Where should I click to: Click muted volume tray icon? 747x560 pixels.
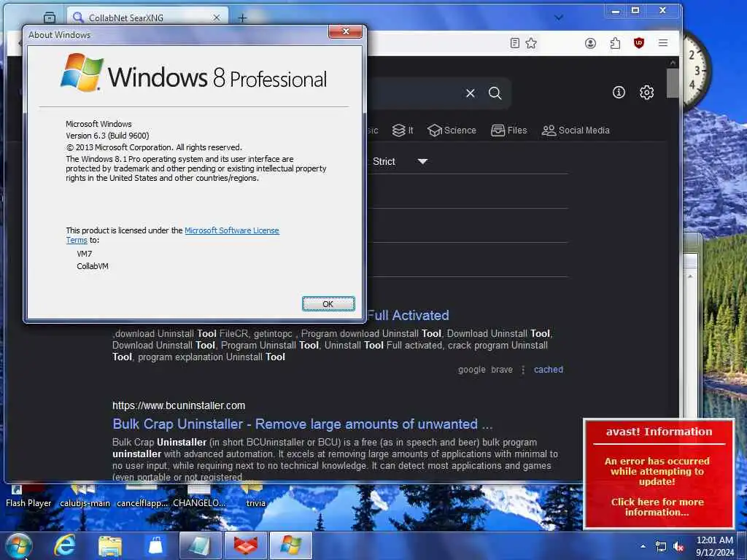pos(678,546)
